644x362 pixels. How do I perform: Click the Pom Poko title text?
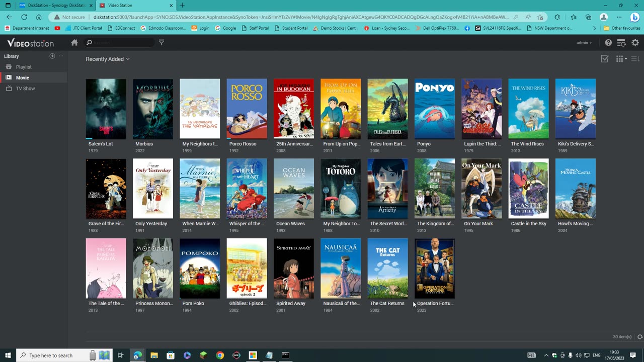point(193,304)
